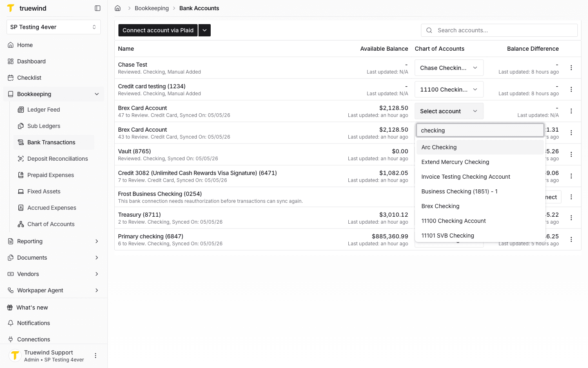Click Frost reauthorization warning text
This screenshot has width=588, height=368.
click(x=210, y=201)
